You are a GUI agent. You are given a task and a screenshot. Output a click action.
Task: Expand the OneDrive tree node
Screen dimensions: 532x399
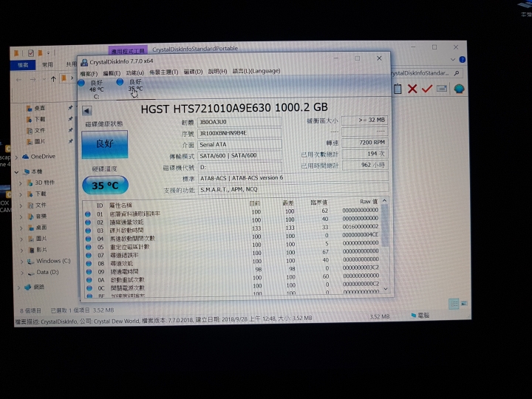tap(16, 157)
